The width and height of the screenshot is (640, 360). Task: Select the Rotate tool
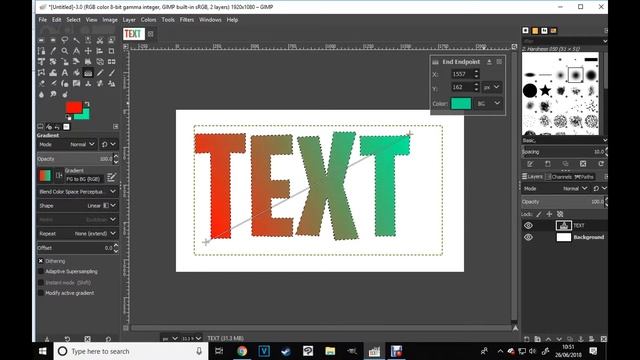point(53,62)
